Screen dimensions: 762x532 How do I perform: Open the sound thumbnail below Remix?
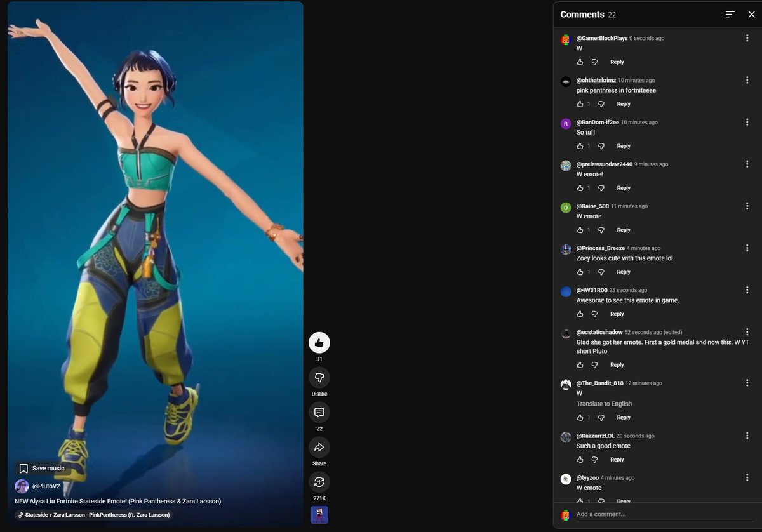(x=319, y=515)
